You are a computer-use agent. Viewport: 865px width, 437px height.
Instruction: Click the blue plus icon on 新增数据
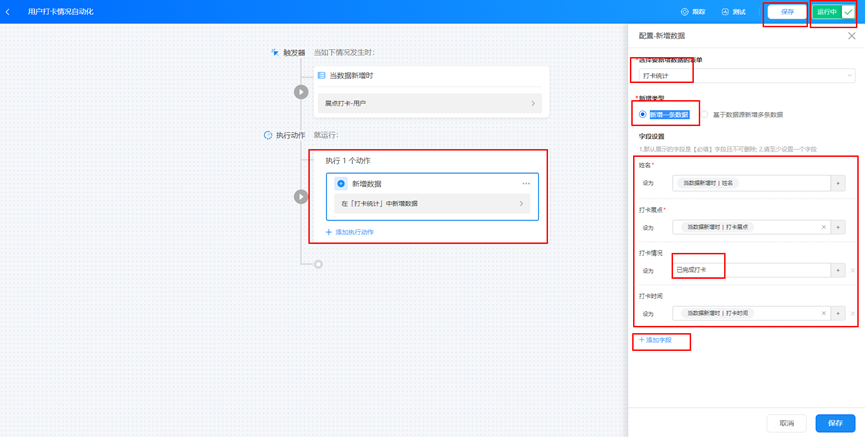pos(341,184)
